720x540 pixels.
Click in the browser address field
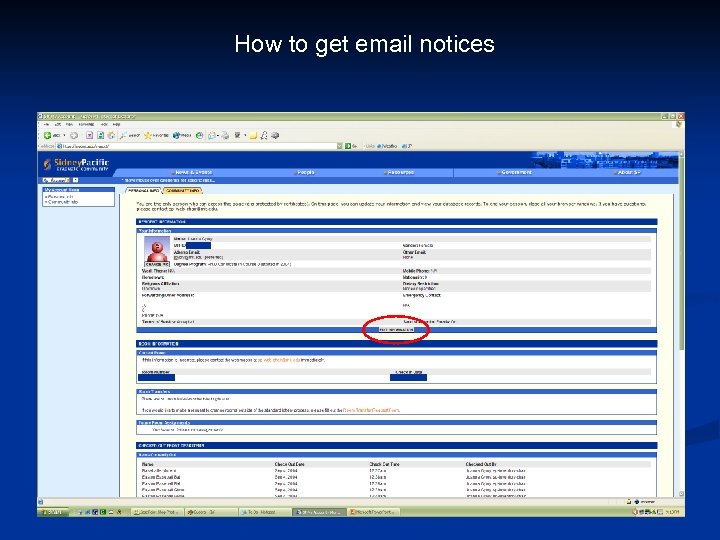(x=197, y=146)
